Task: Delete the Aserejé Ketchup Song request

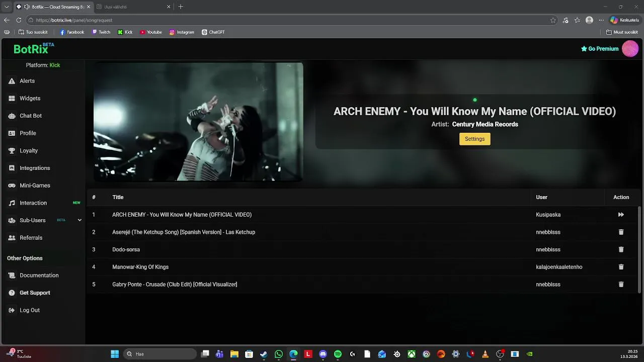Action: click(x=621, y=232)
